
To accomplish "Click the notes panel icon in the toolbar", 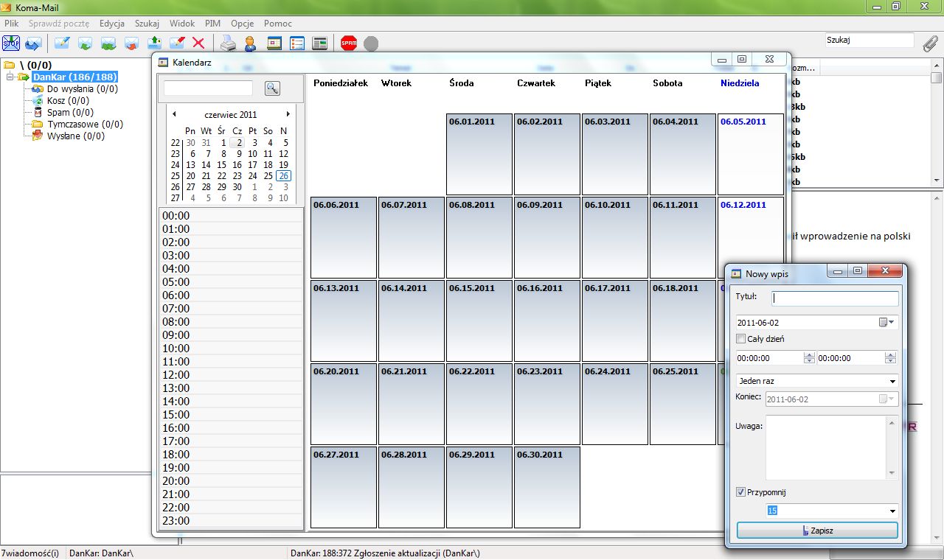I will pos(319,43).
